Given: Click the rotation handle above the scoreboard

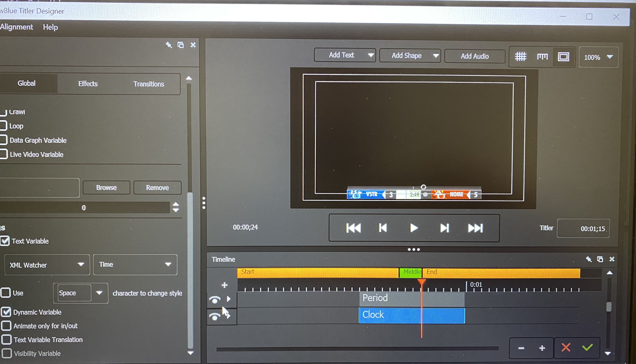Looking at the screenshot, I should tap(424, 187).
